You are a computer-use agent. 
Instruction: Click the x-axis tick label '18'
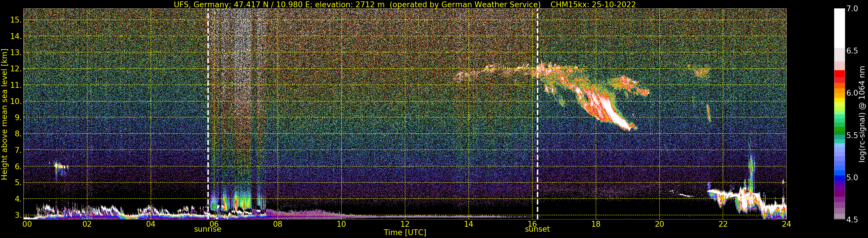[596, 224]
